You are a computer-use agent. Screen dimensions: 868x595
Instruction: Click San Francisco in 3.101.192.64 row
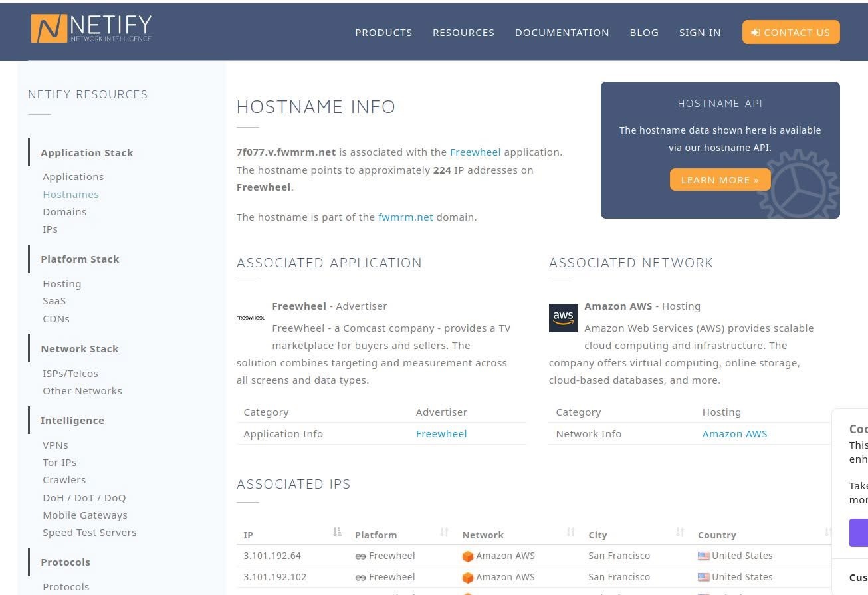coord(619,556)
